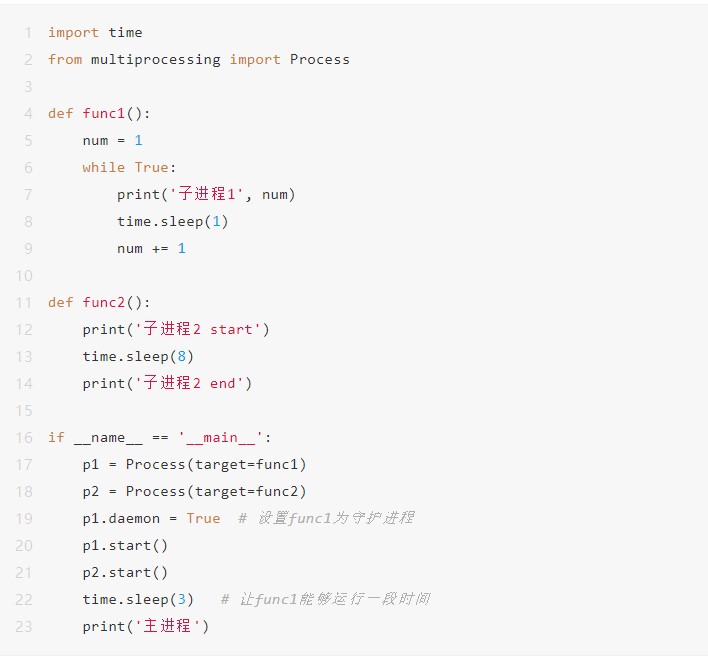Click line number 1 in the gutter
Screen dimensions: 708x658
[28, 32]
